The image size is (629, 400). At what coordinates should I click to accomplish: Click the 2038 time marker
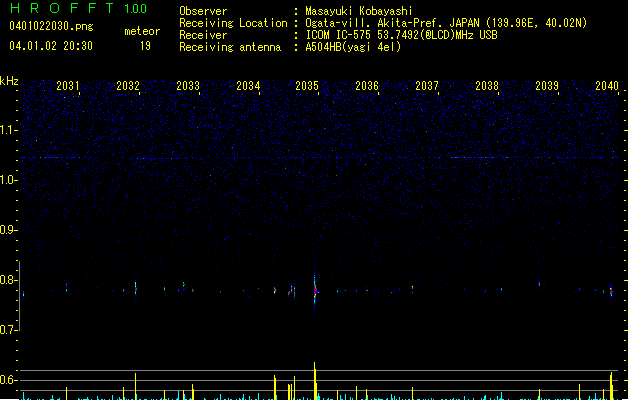(x=487, y=86)
